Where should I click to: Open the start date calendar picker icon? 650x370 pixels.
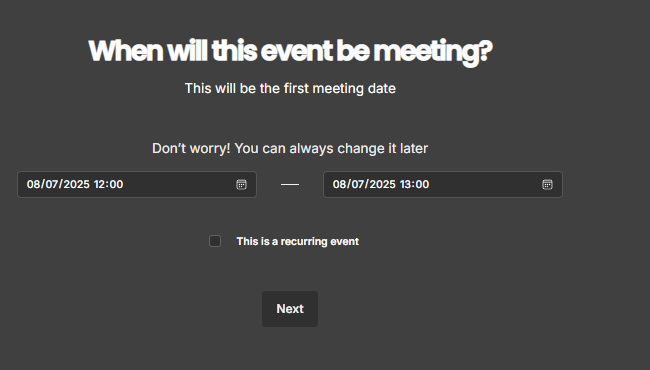pos(241,184)
